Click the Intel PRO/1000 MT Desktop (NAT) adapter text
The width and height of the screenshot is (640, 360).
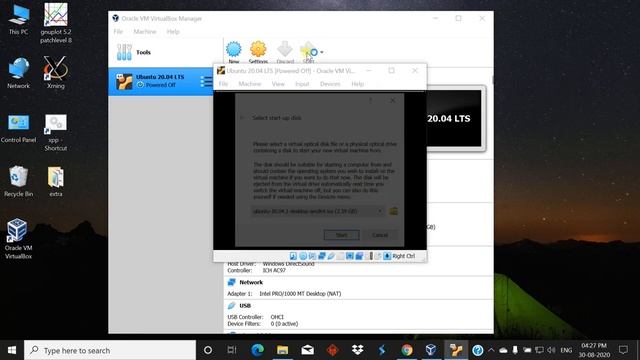(x=300, y=293)
